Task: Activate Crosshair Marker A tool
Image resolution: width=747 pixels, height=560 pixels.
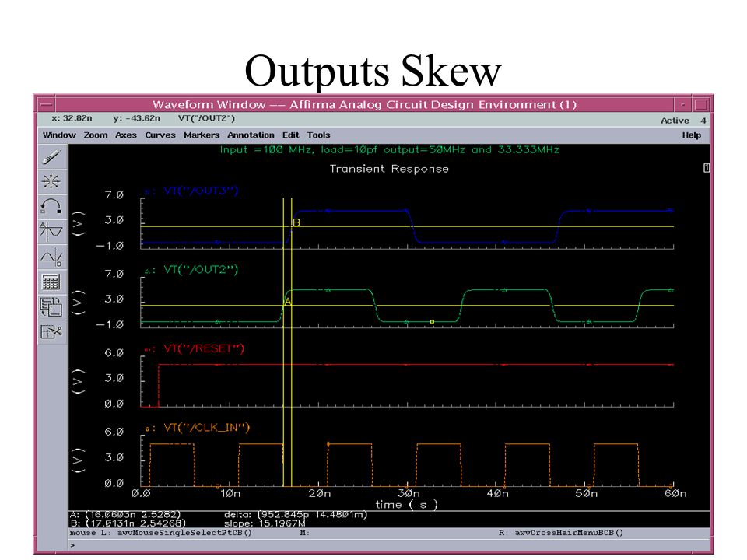Action: coord(51,232)
